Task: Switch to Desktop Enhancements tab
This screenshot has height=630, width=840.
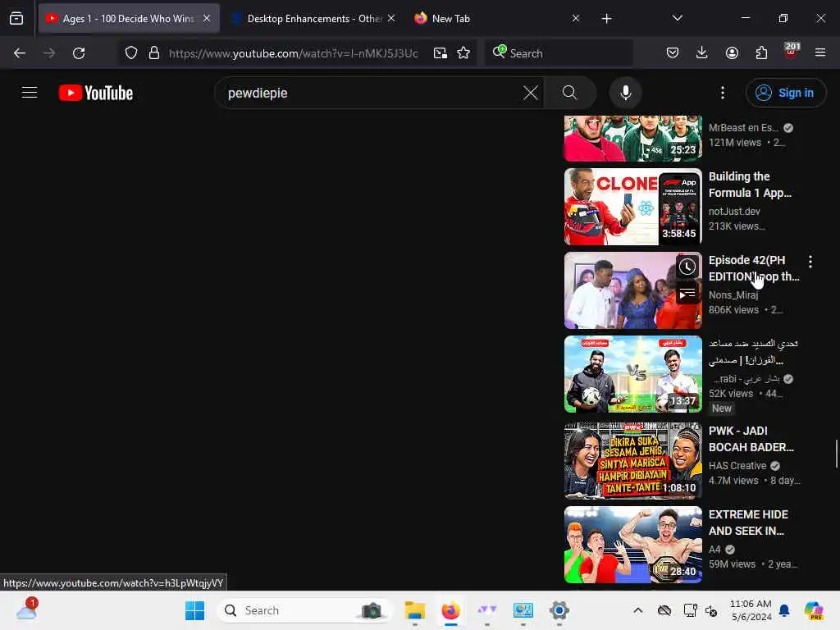Action: coord(313,19)
